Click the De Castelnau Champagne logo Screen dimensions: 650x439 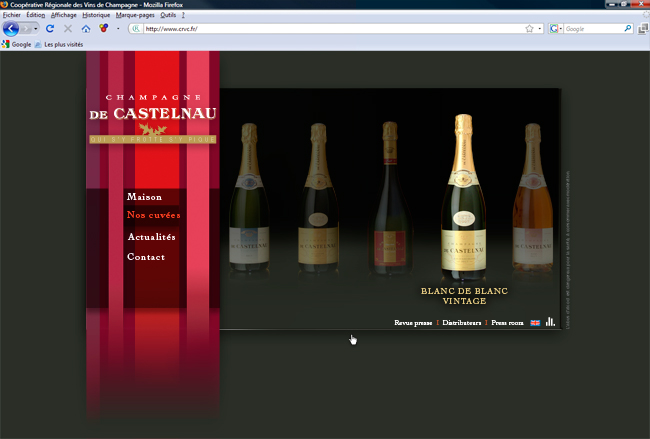click(153, 119)
